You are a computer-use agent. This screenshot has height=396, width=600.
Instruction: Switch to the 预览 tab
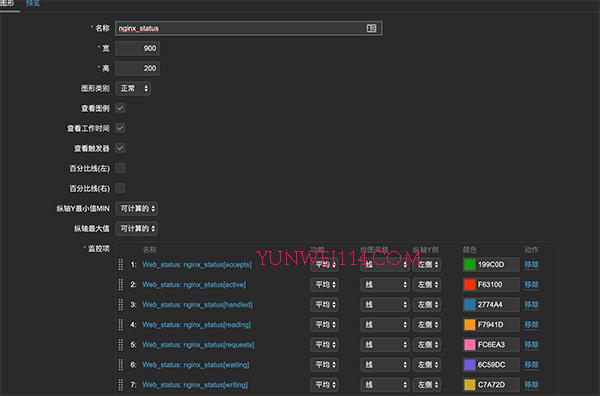coord(33,3)
